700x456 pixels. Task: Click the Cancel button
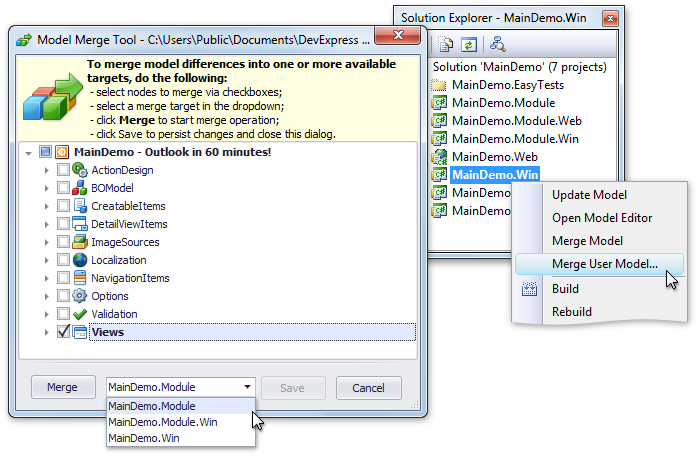pos(368,388)
